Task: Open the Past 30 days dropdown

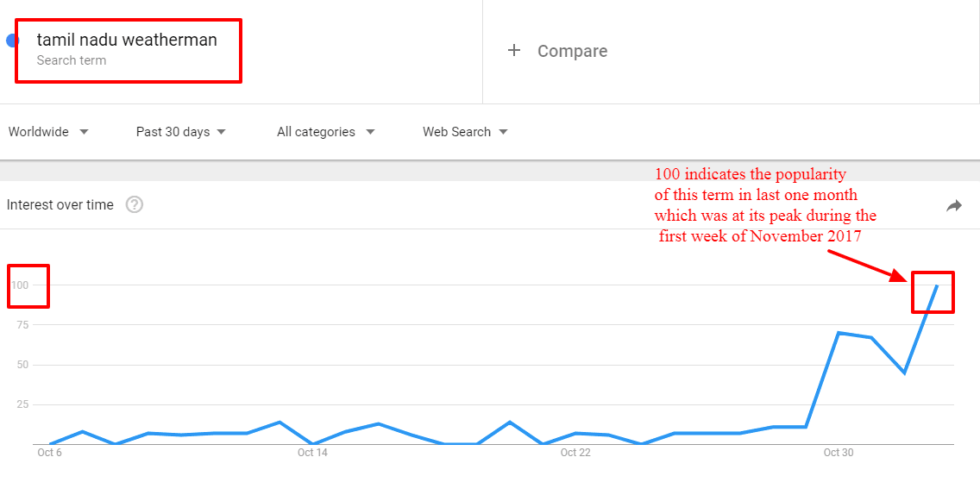Action: tap(180, 132)
